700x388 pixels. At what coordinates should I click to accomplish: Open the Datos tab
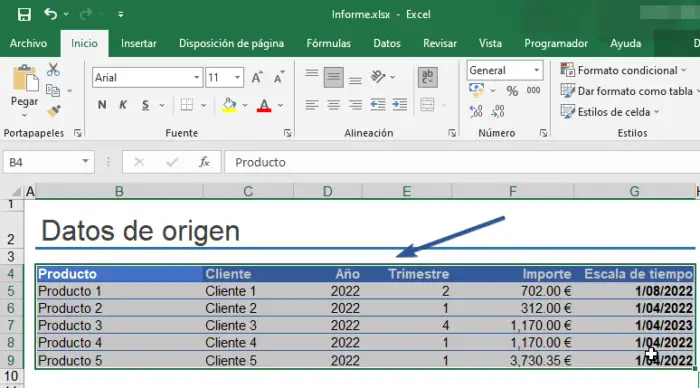click(x=387, y=43)
